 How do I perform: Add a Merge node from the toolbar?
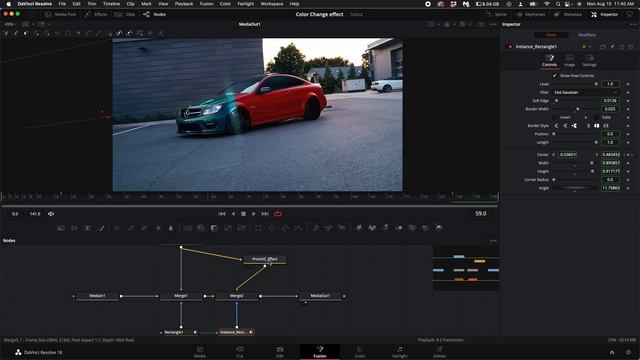coord(187,228)
